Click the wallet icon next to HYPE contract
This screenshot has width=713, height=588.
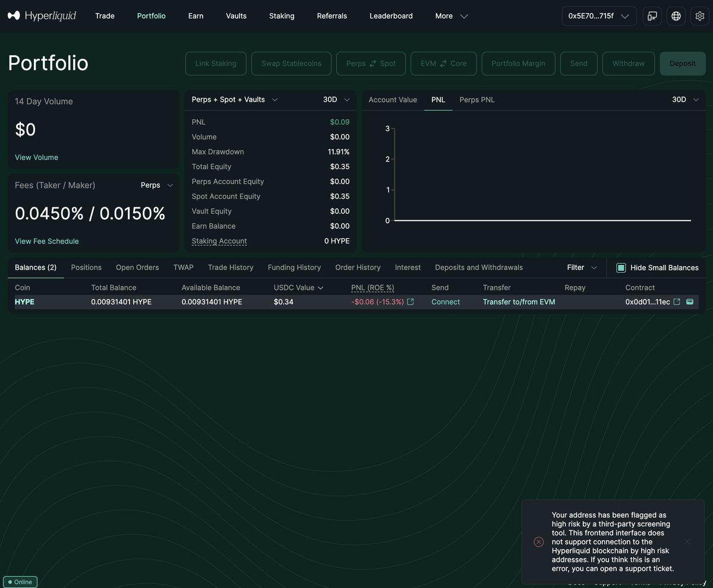pos(690,302)
